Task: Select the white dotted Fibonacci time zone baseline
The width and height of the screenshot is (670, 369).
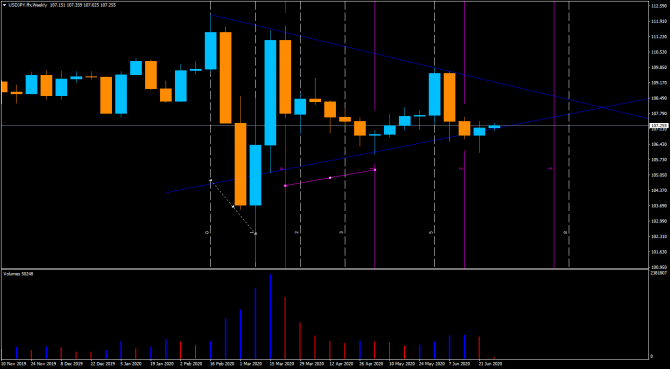Action: point(233,207)
